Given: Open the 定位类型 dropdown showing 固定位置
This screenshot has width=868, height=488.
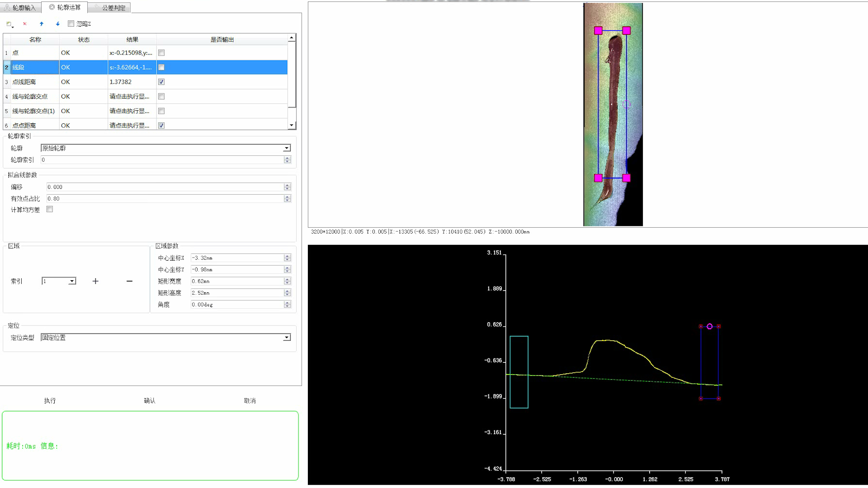Looking at the screenshot, I should [287, 338].
